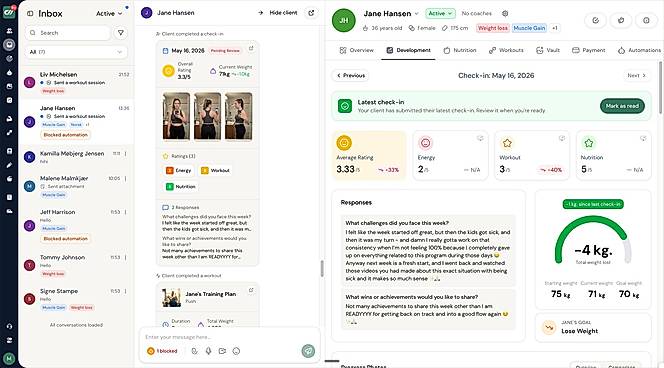This screenshot has height=368, width=664.
Task: Collapse the panel using icon beside Inbox title
Action: pos(30,14)
